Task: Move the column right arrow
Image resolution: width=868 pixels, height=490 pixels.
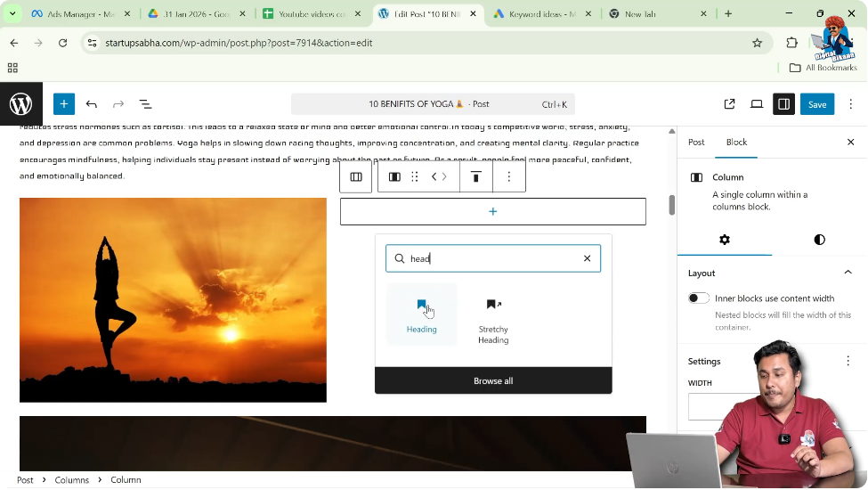Action: tap(444, 176)
